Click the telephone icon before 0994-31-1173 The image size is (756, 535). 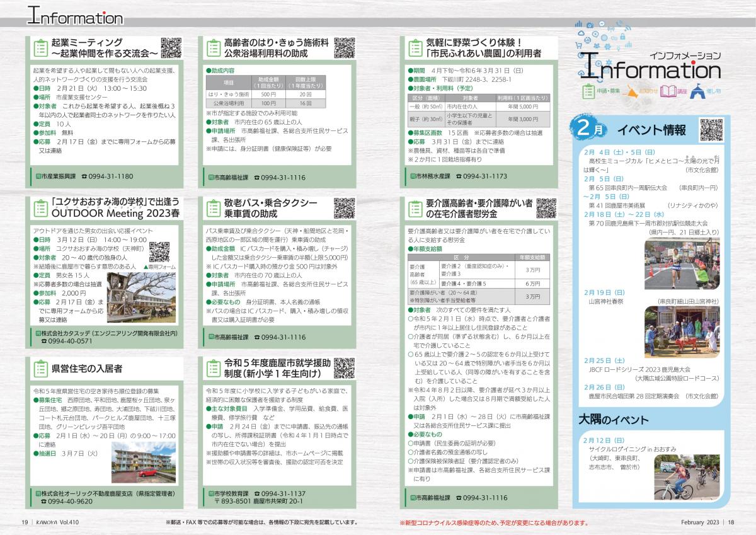point(458,176)
